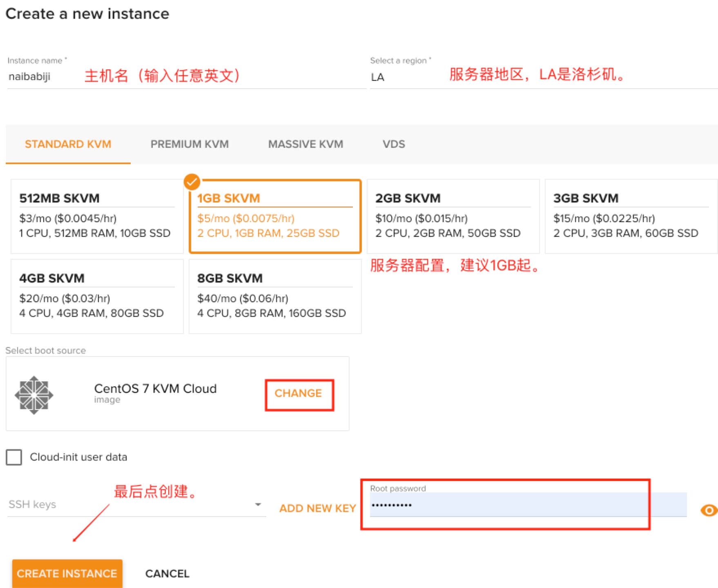Screen dimensions: 718x588
Task: Select the Standard KVM tab
Action: tap(68, 144)
